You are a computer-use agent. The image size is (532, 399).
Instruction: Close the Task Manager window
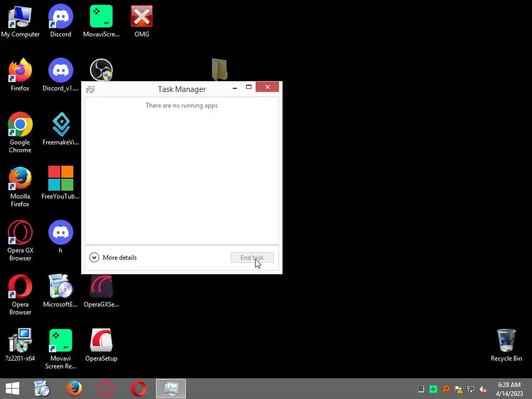coord(268,87)
